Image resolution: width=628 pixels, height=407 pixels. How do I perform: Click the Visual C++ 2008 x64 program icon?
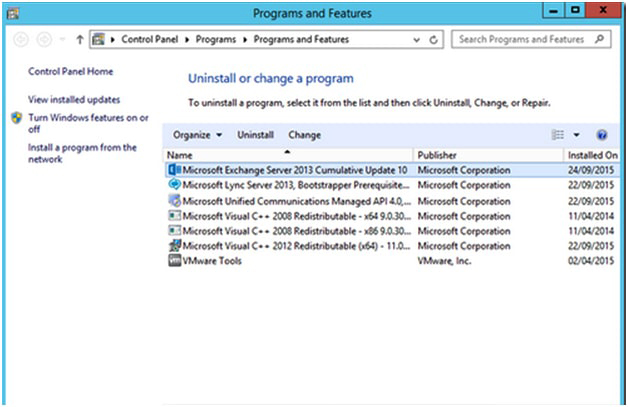point(174,216)
